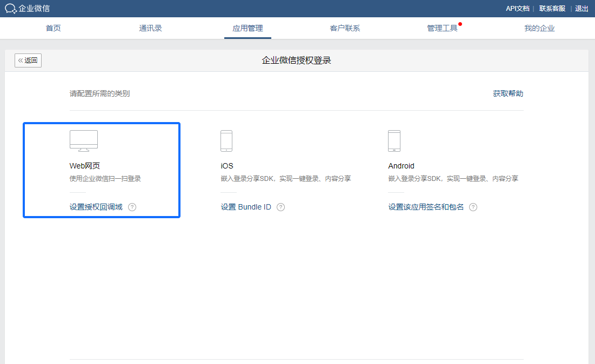Open help tooltip beside 设置授权回调域

pyautogui.click(x=132, y=207)
